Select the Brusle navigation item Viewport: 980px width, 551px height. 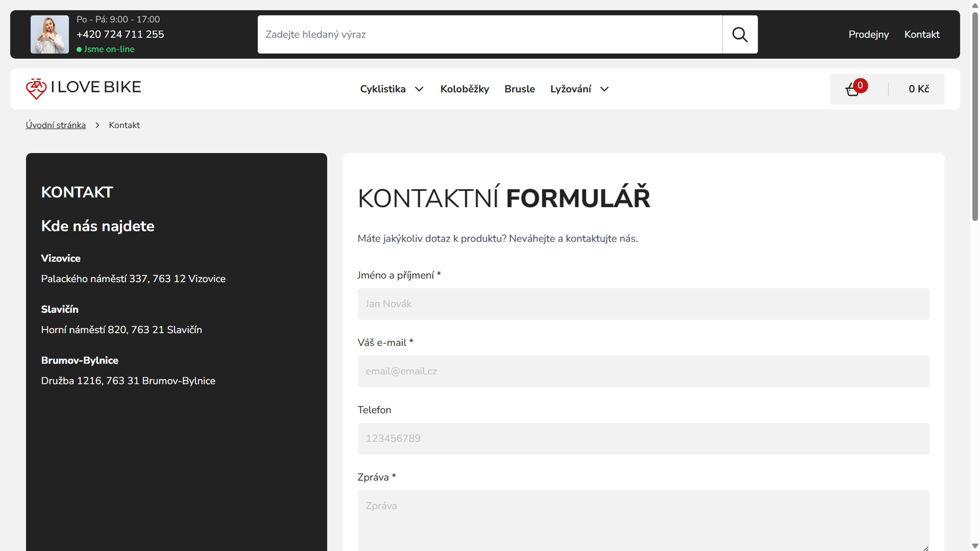(x=519, y=89)
